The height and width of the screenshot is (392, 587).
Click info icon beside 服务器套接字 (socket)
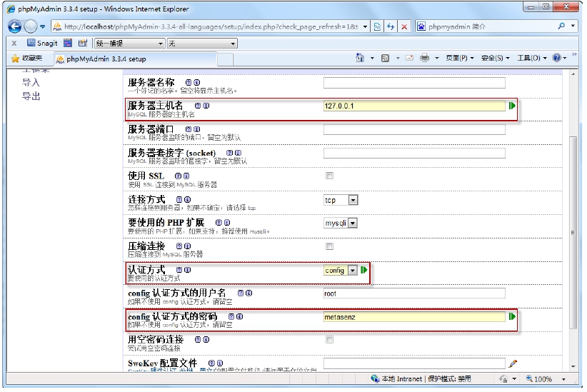[x=238, y=153]
